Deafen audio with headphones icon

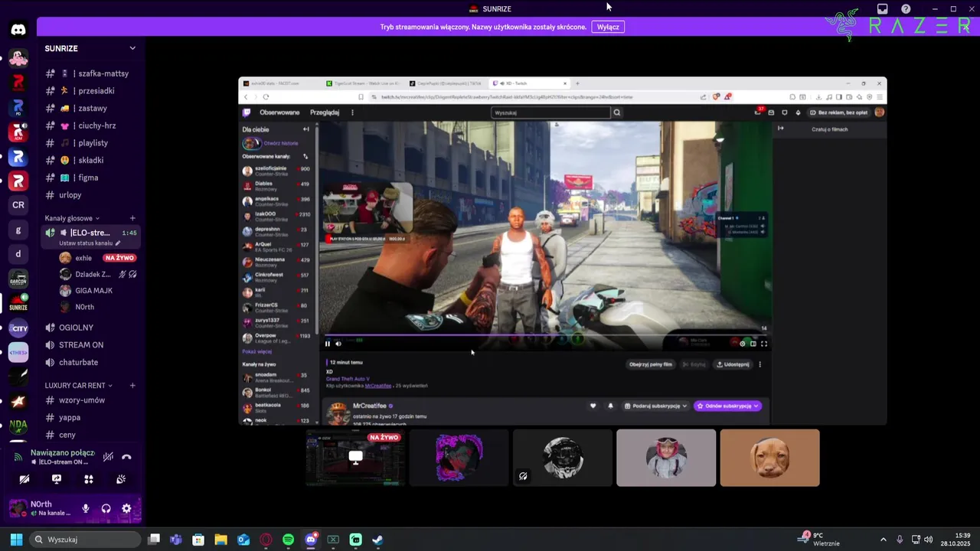[106, 508]
